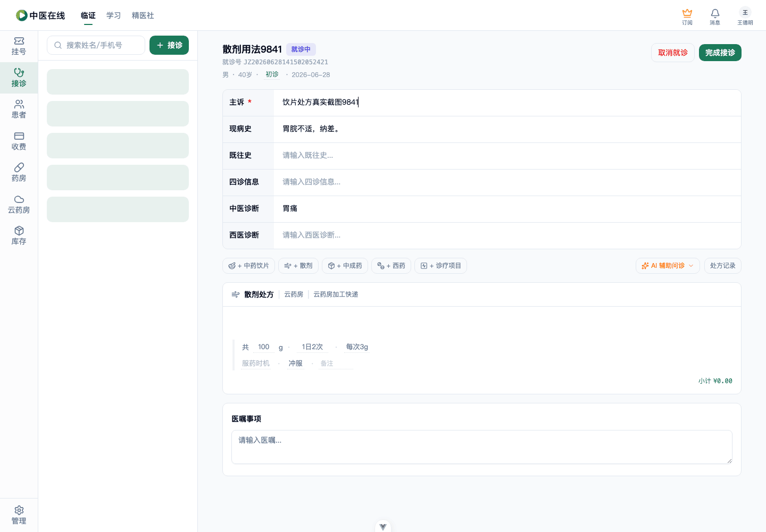
Task: Click the 四诊信息 input field
Action: [x=507, y=182]
